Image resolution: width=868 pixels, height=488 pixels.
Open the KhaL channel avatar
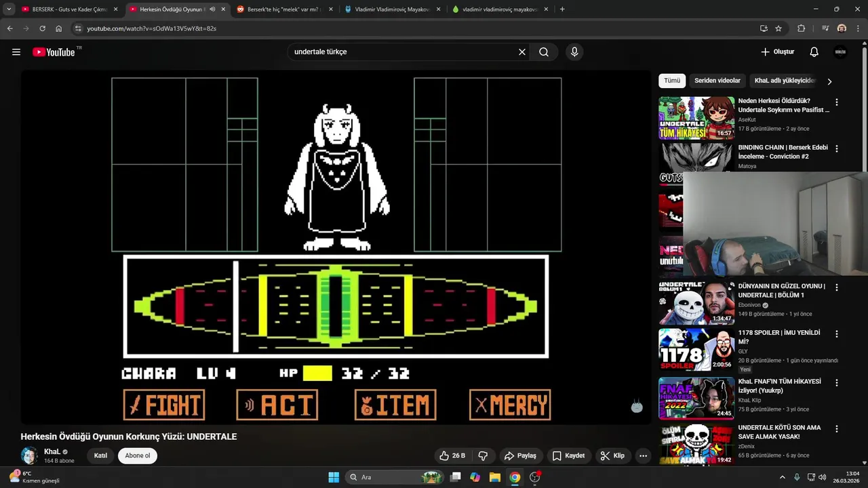click(x=29, y=455)
